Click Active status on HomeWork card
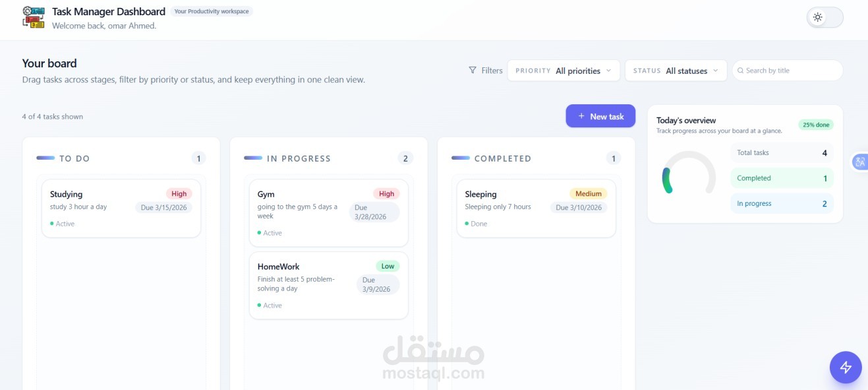Image resolution: width=868 pixels, height=390 pixels. 270,306
